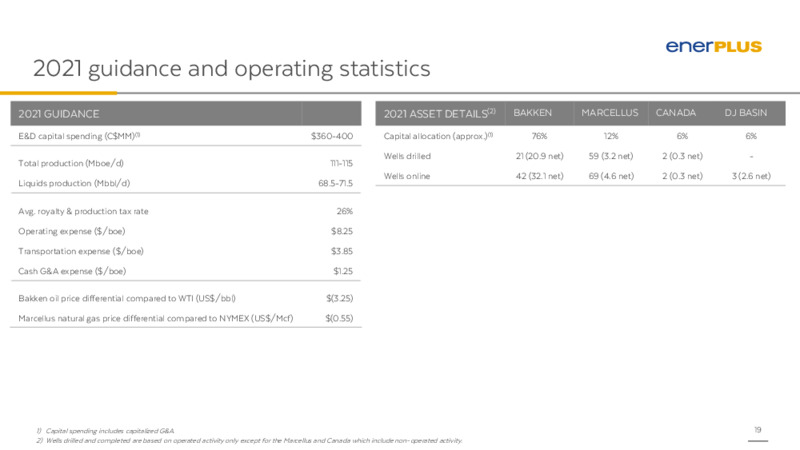The height and width of the screenshot is (450, 800).
Task: Click the '$1.25' G&A expense value
Action: pyautogui.click(x=343, y=271)
